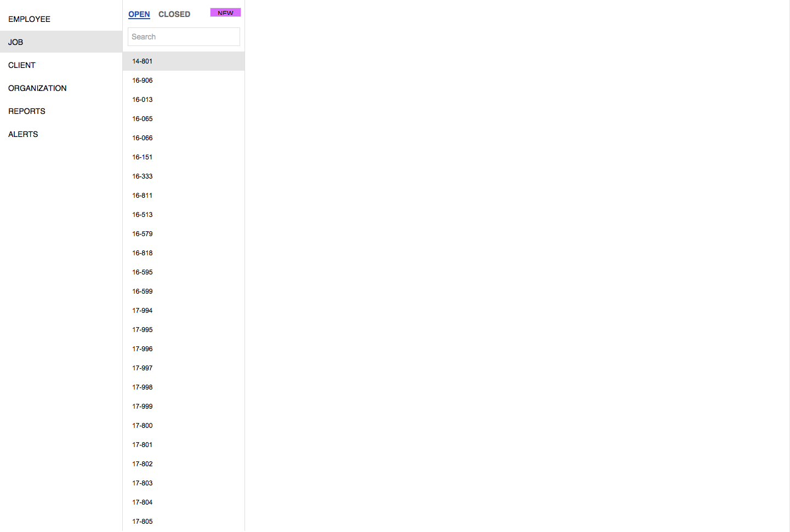Select job 16-906
This screenshot has height=532, width=790.
point(184,81)
